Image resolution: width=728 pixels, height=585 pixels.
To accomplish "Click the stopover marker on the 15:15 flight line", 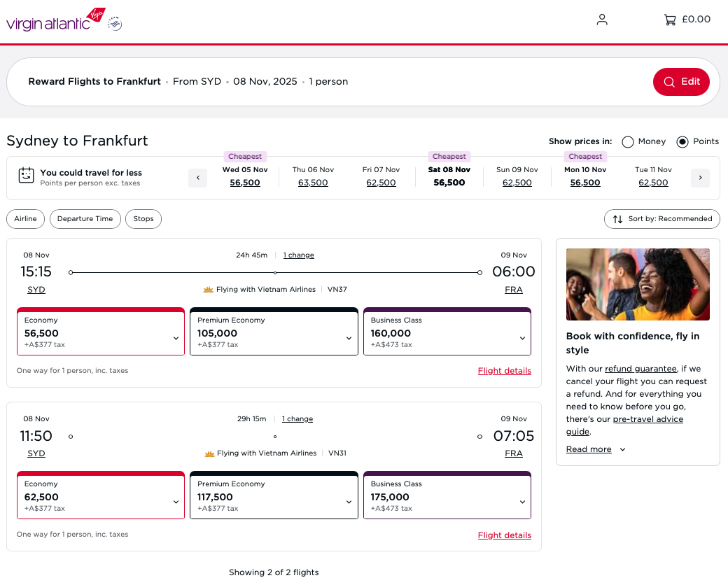I will tap(275, 273).
